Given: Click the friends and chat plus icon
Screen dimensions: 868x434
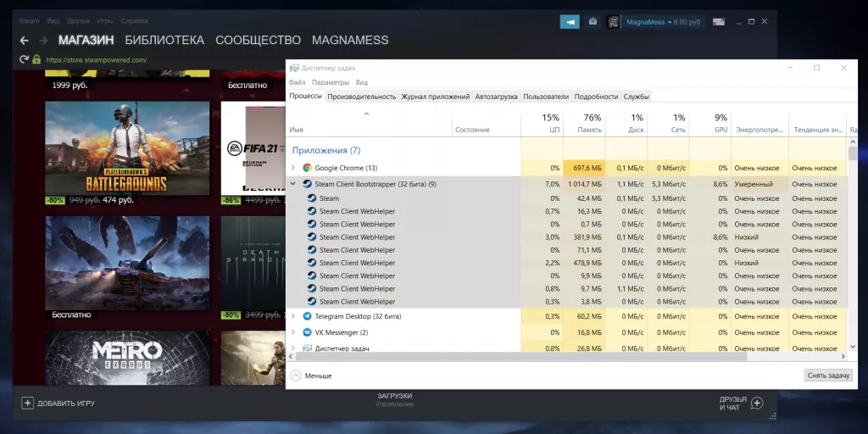Looking at the screenshot, I should point(757,403).
